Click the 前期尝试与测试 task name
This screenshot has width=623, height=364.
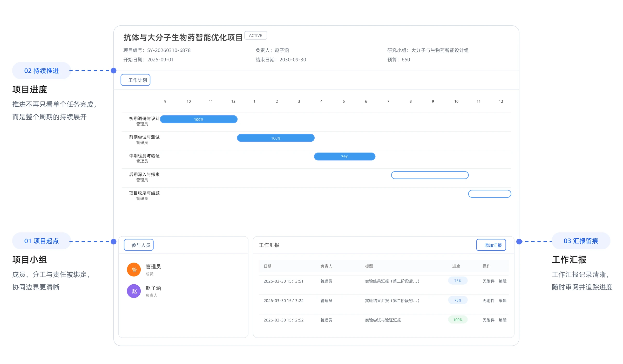coord(144,137)
